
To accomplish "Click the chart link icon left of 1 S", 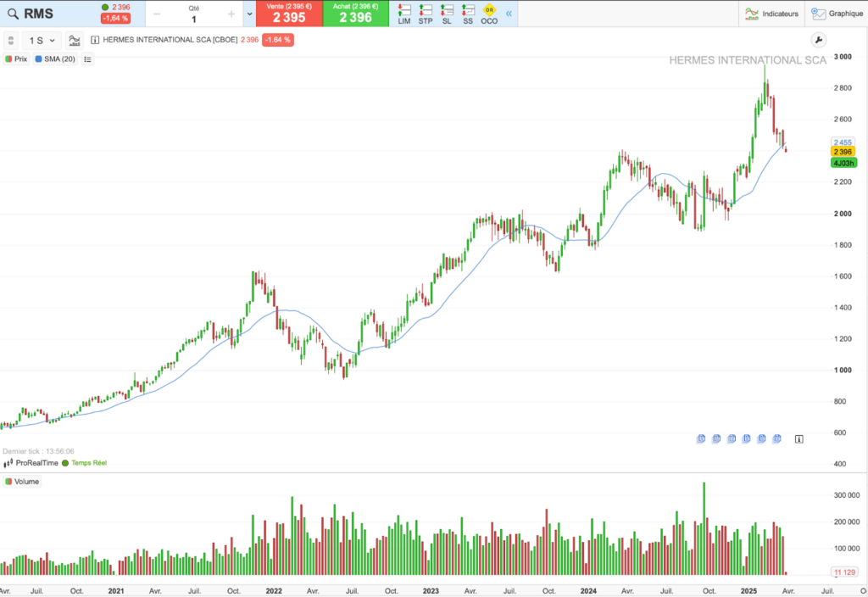I will point(11,41).
